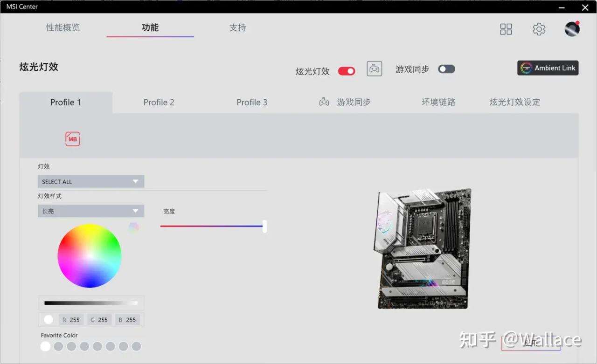Click the Ambient Link rainbow ring icon
The image size is (597, 364).
(526, 68)
